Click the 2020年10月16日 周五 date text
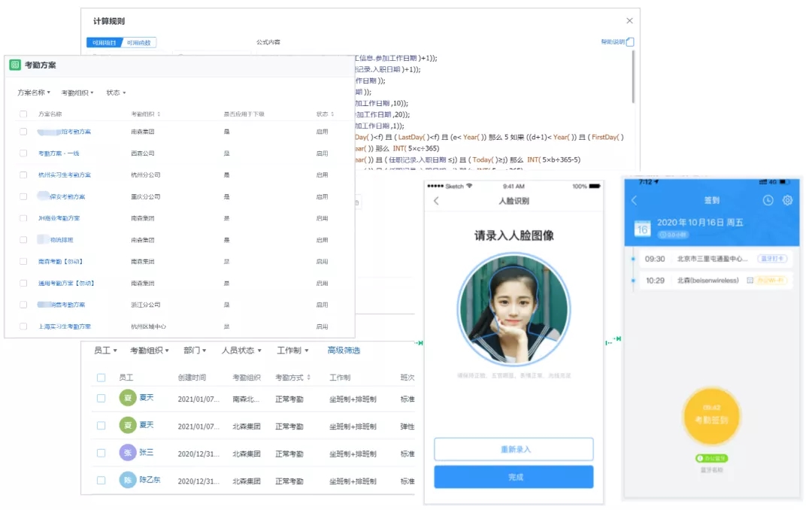This screenshot has width=812, height=510. pyautogui.click(x=700, y=223)
